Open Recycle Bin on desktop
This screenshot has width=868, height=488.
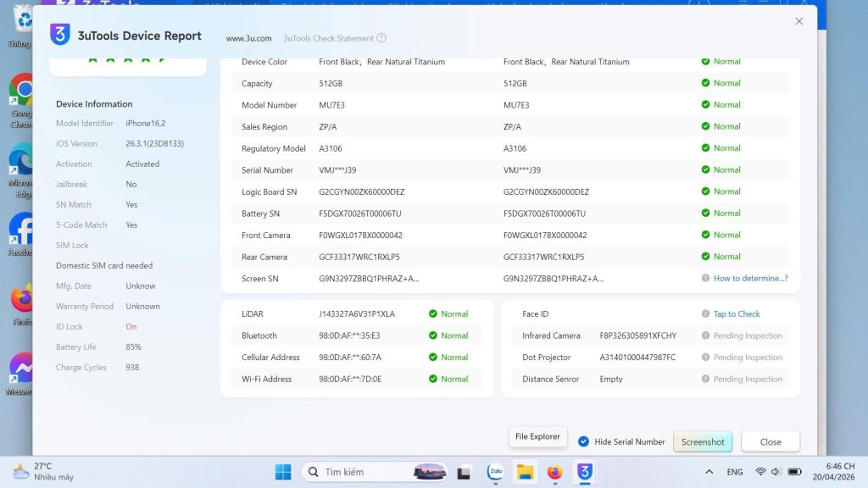(20, 26)
